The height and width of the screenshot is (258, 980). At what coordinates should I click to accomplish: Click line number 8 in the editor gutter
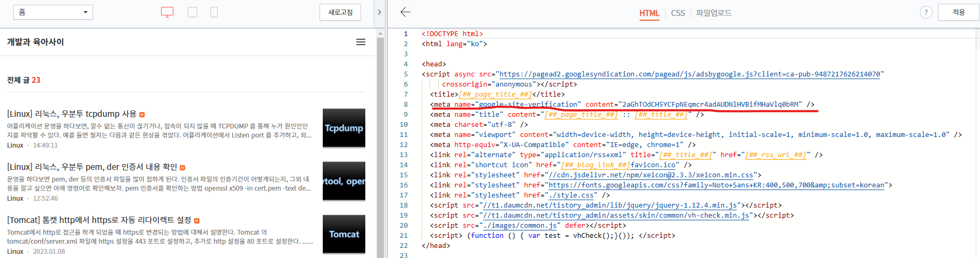[406, 105]
